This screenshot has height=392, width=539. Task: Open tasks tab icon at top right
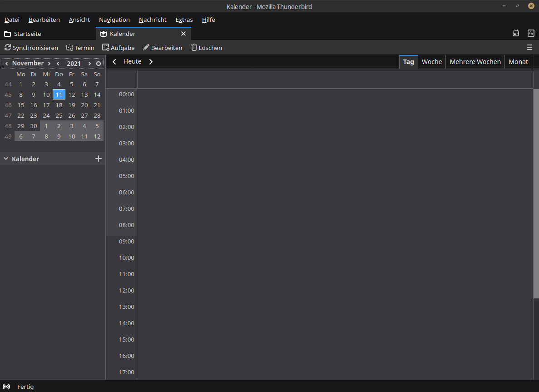click(531, 34)
